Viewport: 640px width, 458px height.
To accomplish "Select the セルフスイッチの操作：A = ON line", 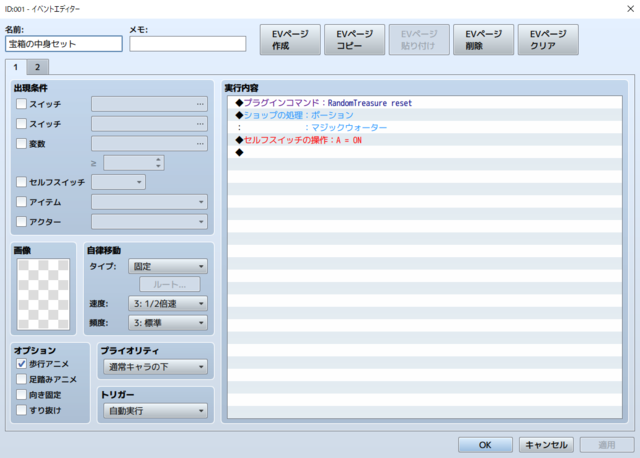I will click(425, 140).
